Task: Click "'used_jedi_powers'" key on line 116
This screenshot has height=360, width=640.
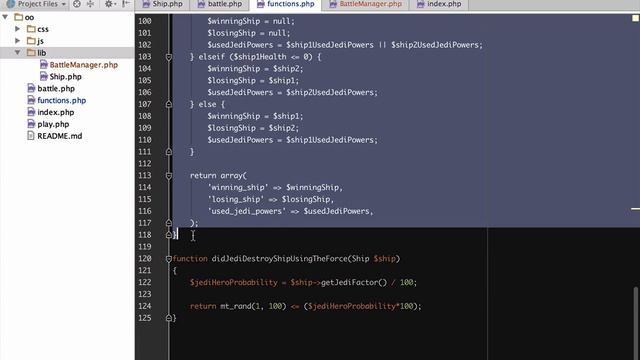Action: click(x=247, y=211)
